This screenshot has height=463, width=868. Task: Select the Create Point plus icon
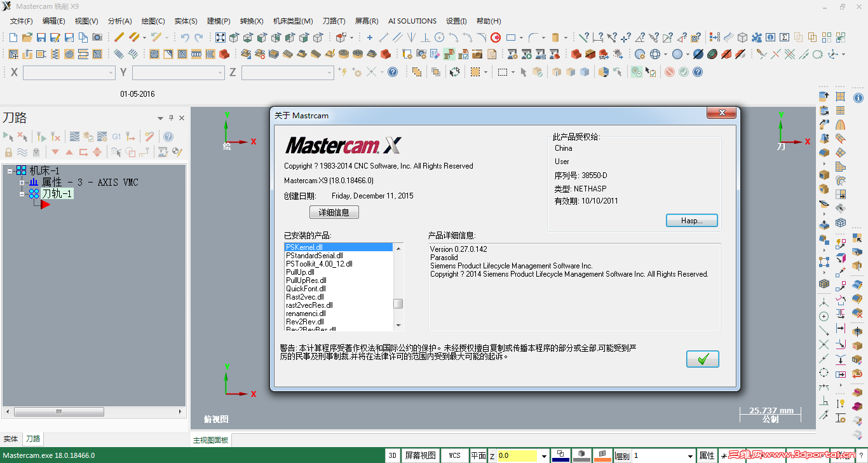click(370, 38)
